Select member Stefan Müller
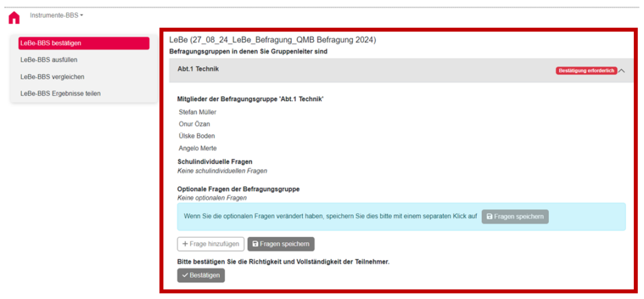644x299 pixels. click(x=197, y=112)
